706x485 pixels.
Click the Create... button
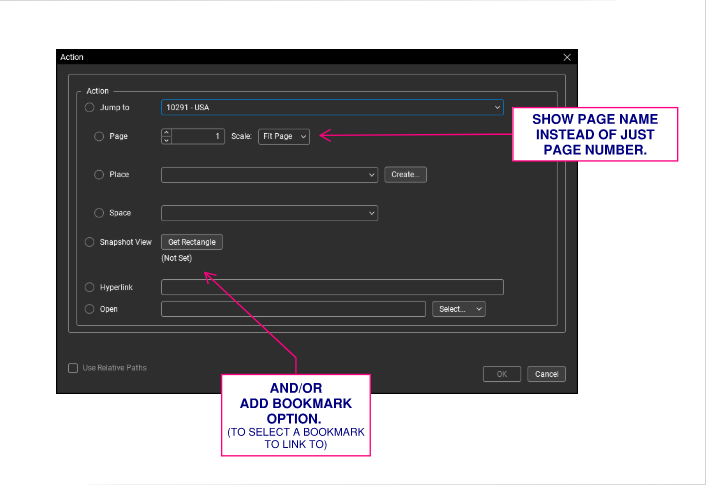pos(405,175)
